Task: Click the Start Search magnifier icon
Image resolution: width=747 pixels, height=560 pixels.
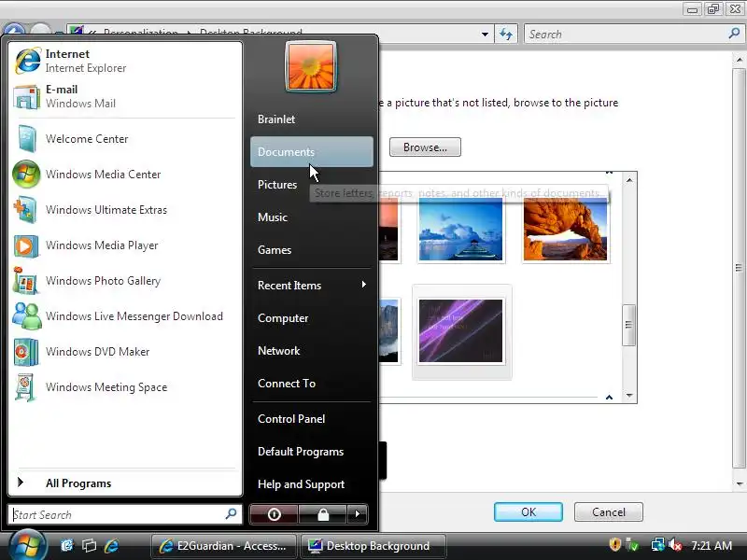Action: 231,514
